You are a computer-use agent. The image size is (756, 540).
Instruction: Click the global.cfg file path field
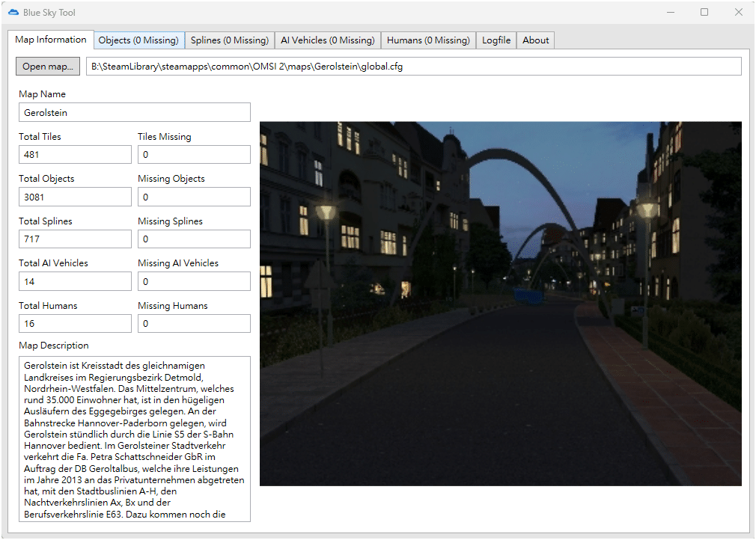(413, 67)
